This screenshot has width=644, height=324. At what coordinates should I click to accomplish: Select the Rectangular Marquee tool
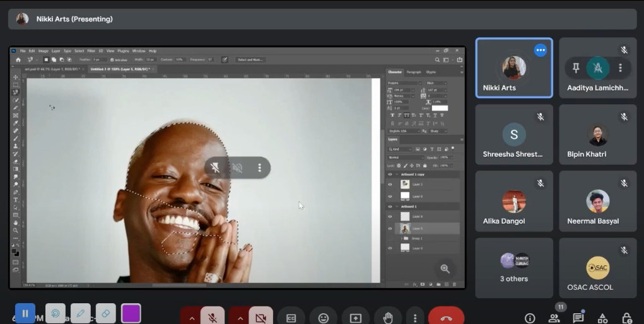coord(16,84)
